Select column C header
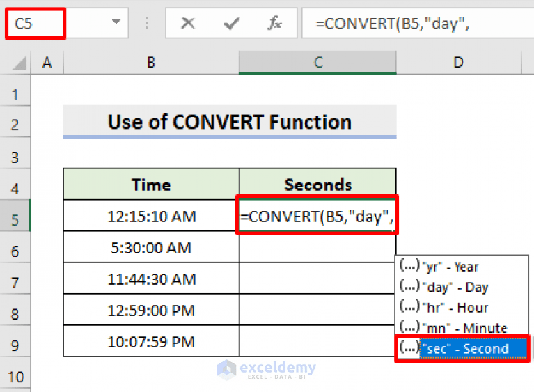 (317, 63)
